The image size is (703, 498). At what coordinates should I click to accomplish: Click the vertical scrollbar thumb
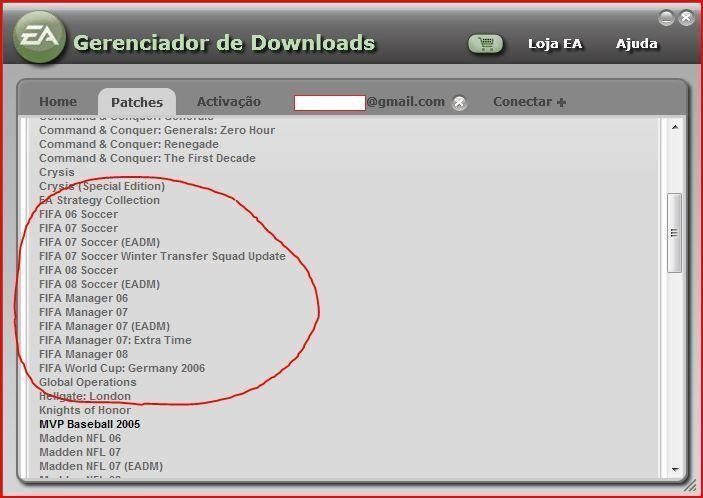tap(674, 233)
